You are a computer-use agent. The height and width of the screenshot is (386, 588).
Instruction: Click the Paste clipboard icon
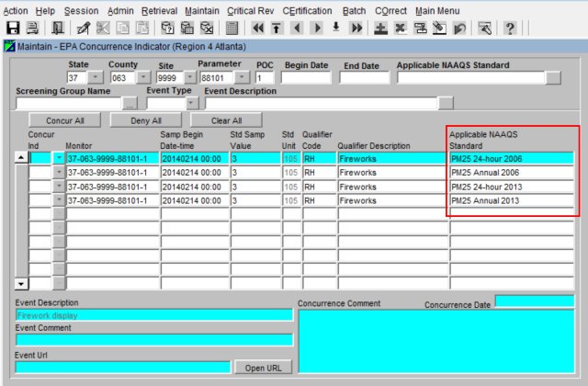point(142,28)
